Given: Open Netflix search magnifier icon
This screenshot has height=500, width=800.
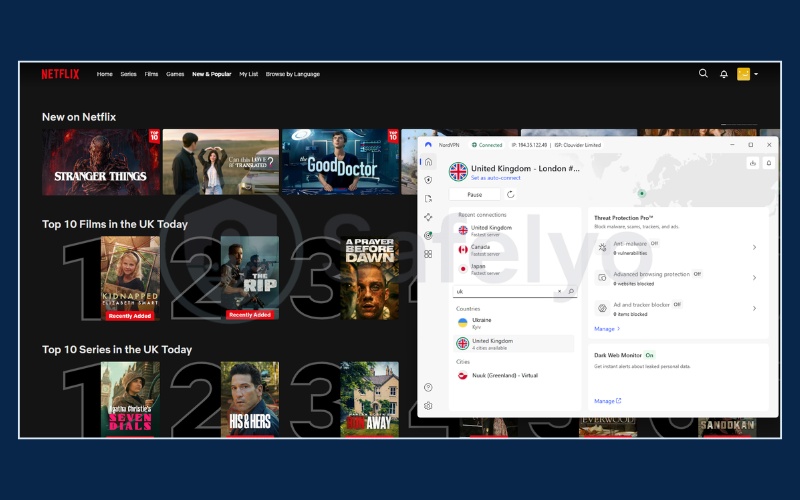Looking at the screenshot, I should tap(703, 73).
